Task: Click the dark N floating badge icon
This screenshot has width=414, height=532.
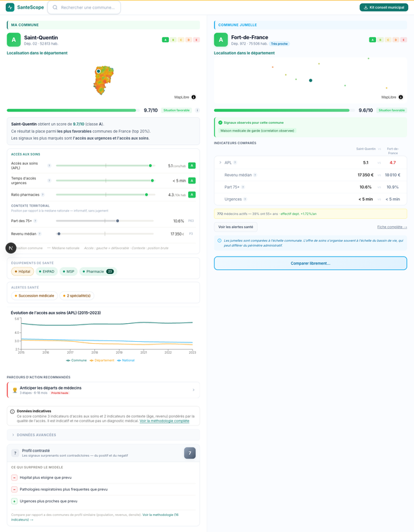Action: [11, 248]
